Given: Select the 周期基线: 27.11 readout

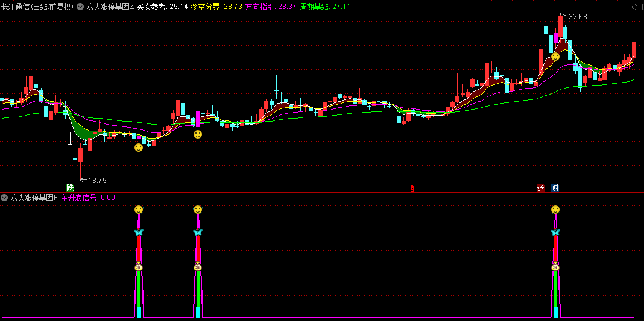Looking at the screenshot, I should coord(325,7).
